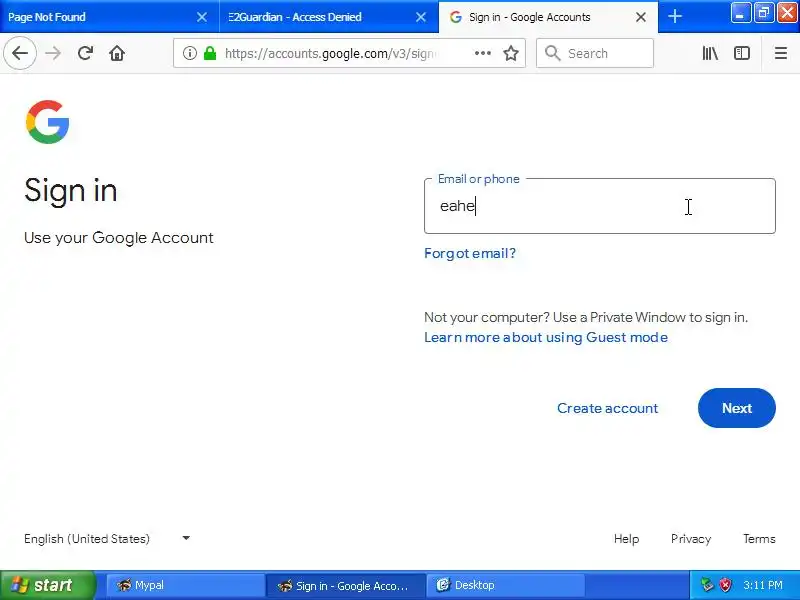
Task: Click the Next button
Action: 737,408
